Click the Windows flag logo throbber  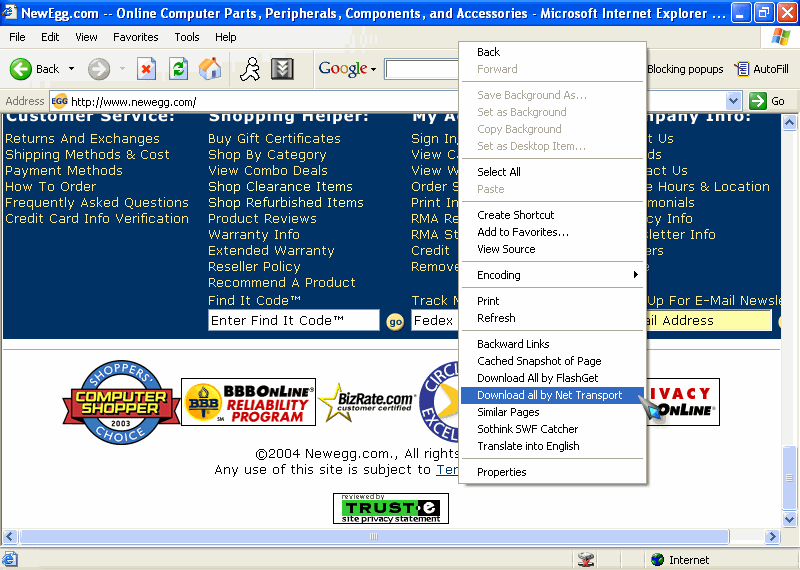pos(781,37)
